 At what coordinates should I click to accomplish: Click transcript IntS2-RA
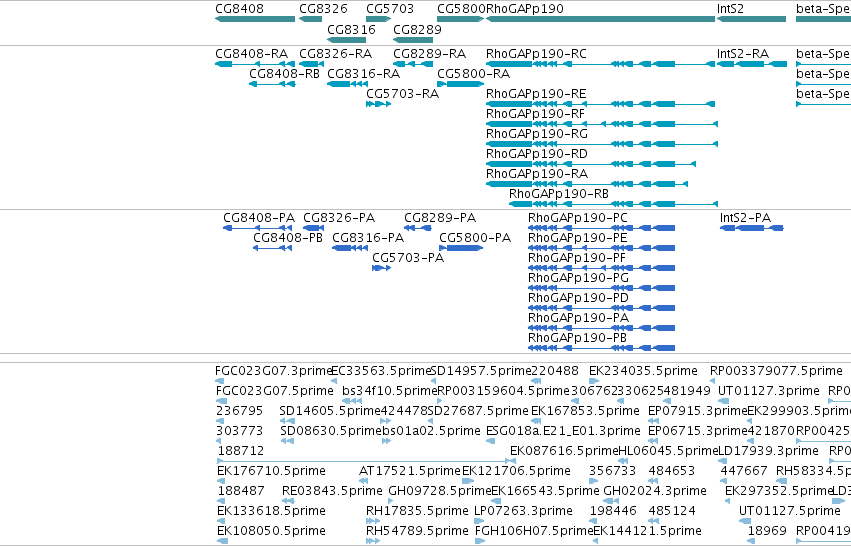click(x=752, y=64)
